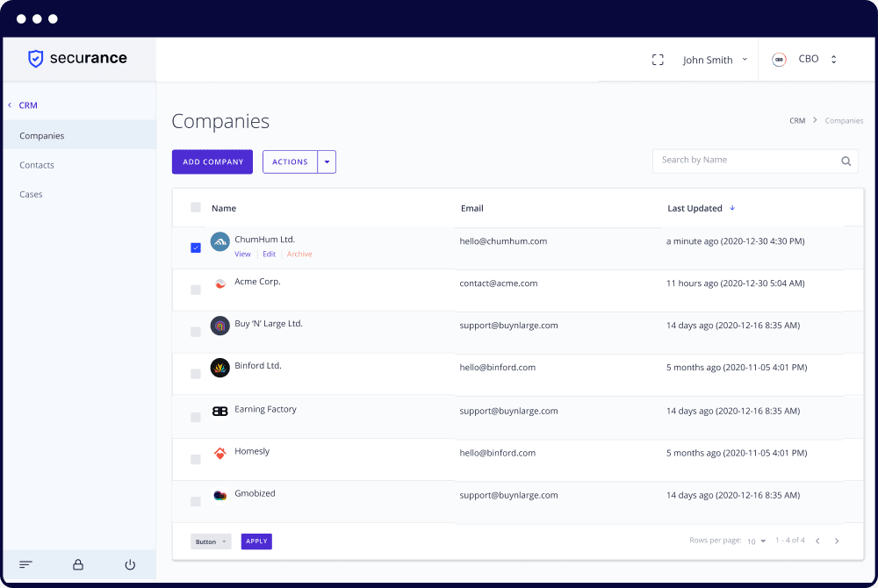The image size is (878, 588).
Task: Click the '1 - 4 of 4' pagination text
Action: pos(790,541)
